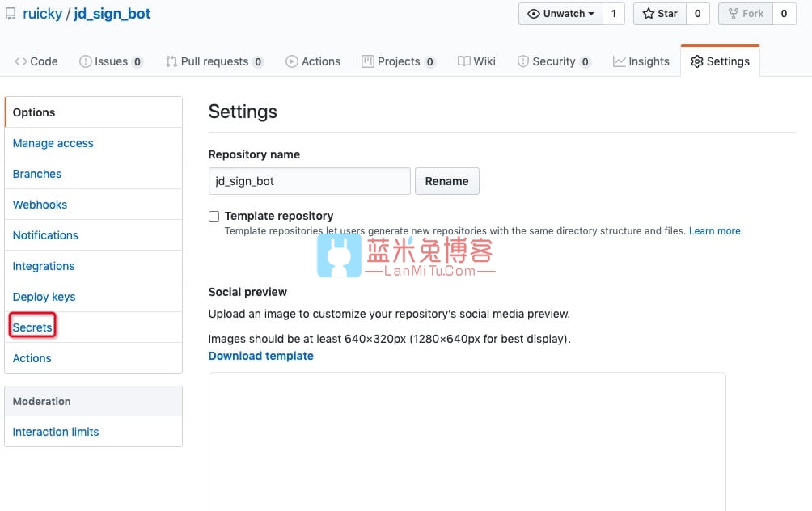
Task: Click the Star button
Action: coord(660,14)
